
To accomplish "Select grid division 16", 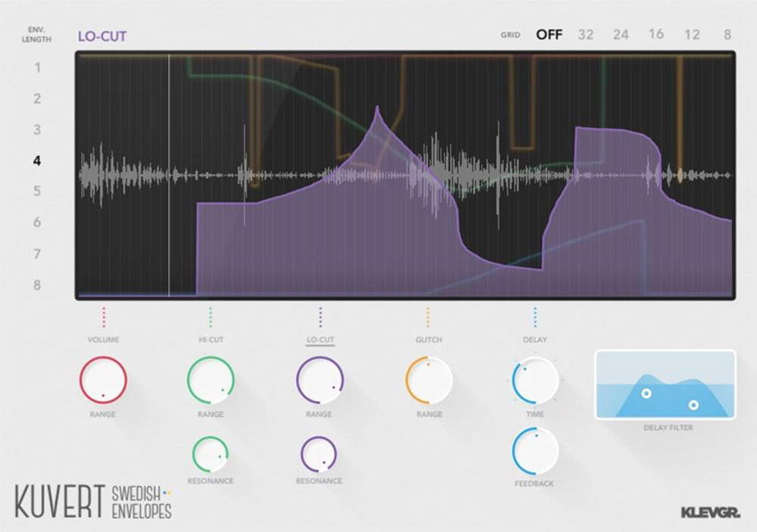I will click(x=656, y=33).
